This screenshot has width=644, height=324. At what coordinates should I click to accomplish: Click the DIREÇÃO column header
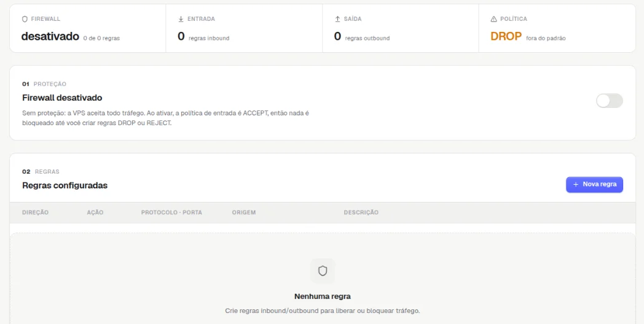point(35,212)
